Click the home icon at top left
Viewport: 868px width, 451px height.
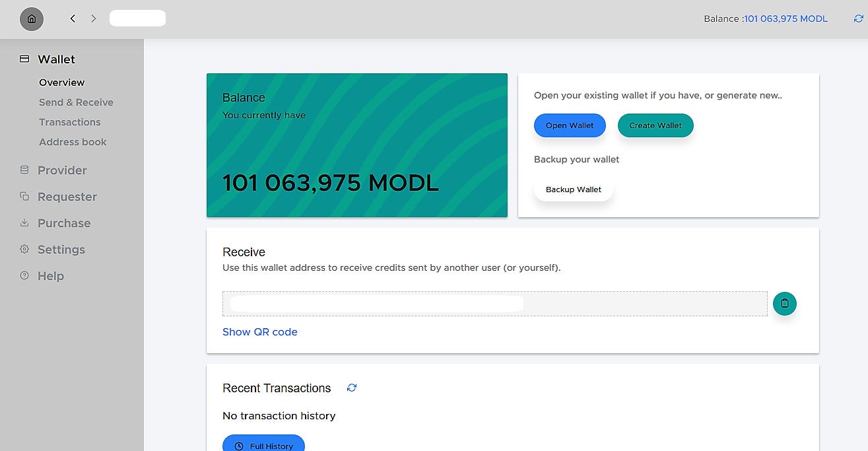(31, 19)
